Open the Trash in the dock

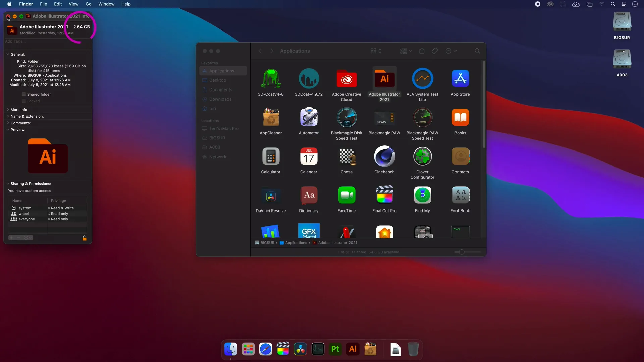tap(413, 349)
